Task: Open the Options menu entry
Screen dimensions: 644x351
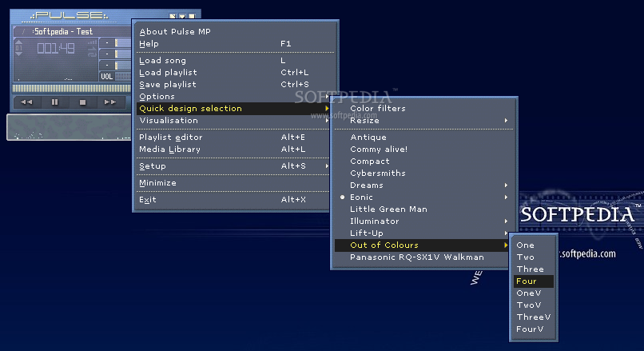Action: pyautogui.click(x=233, y=96)
